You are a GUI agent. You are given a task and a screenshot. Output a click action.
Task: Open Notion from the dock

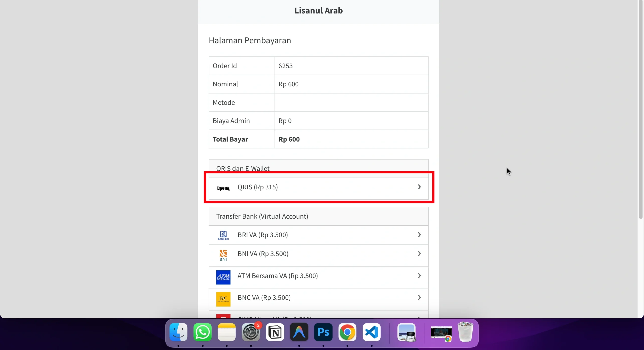275,332
